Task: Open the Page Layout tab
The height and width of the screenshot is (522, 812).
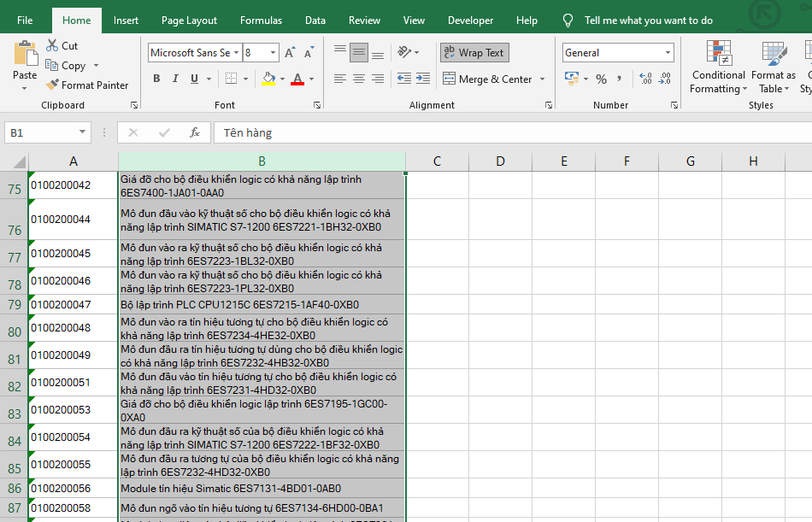Action: (x=189, y=21)
